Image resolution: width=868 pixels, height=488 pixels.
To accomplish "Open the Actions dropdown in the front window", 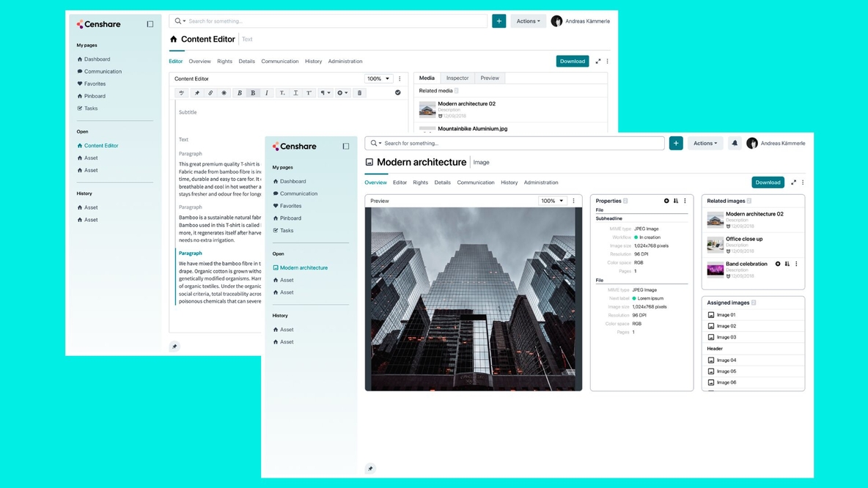I will pos(706,144).
